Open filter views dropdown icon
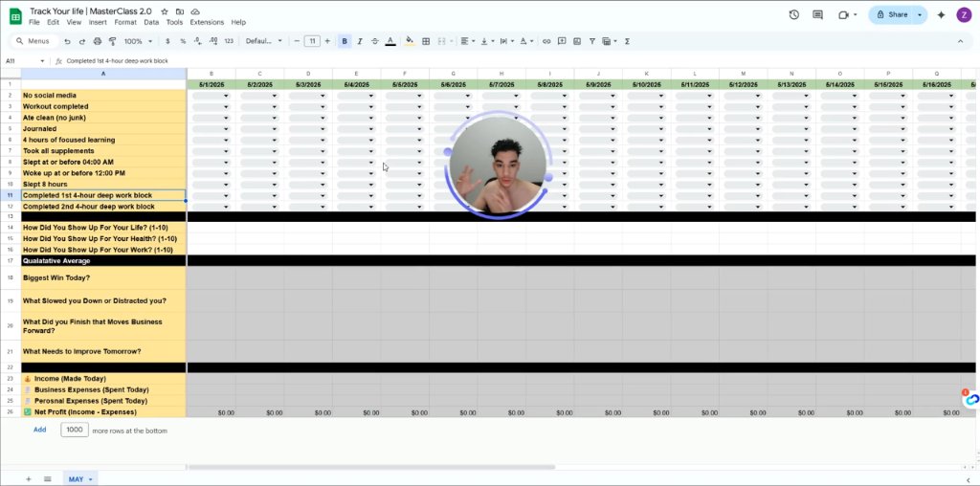The height and width of the screenshot is (486, 980). click(x=608, y=41)
